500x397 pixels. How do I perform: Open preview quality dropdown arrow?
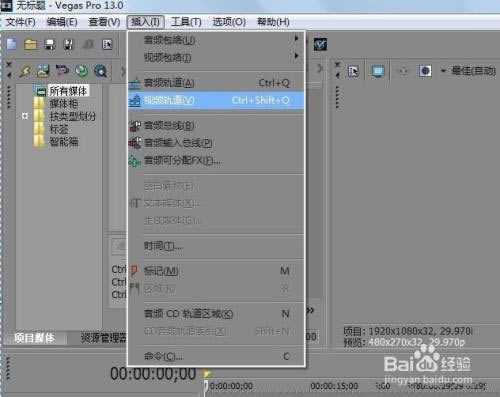(443, 71)
